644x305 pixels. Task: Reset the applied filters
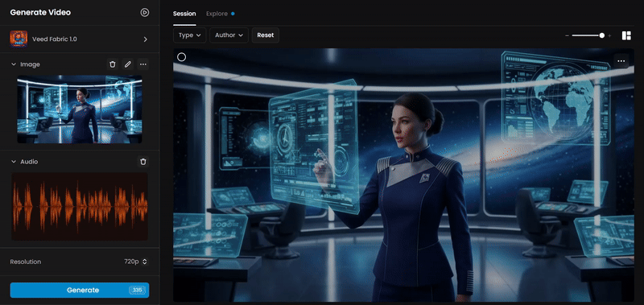click(266, 35)
